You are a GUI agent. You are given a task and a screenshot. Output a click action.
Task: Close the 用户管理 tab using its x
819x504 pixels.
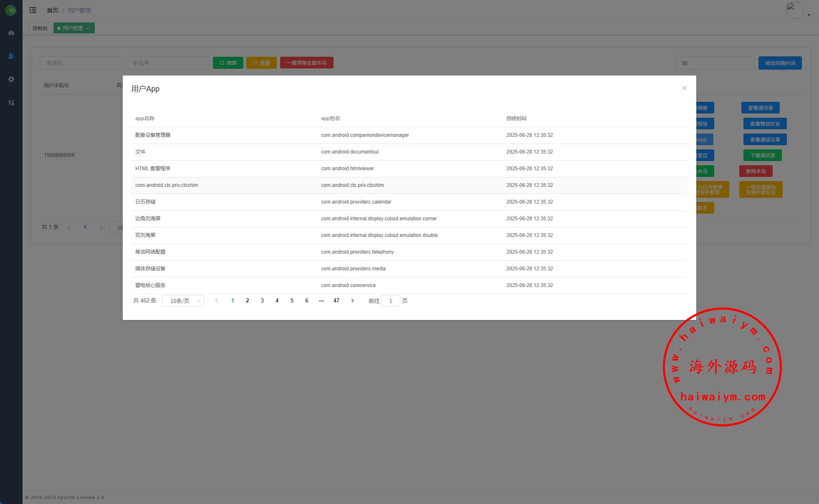(88, 28)
